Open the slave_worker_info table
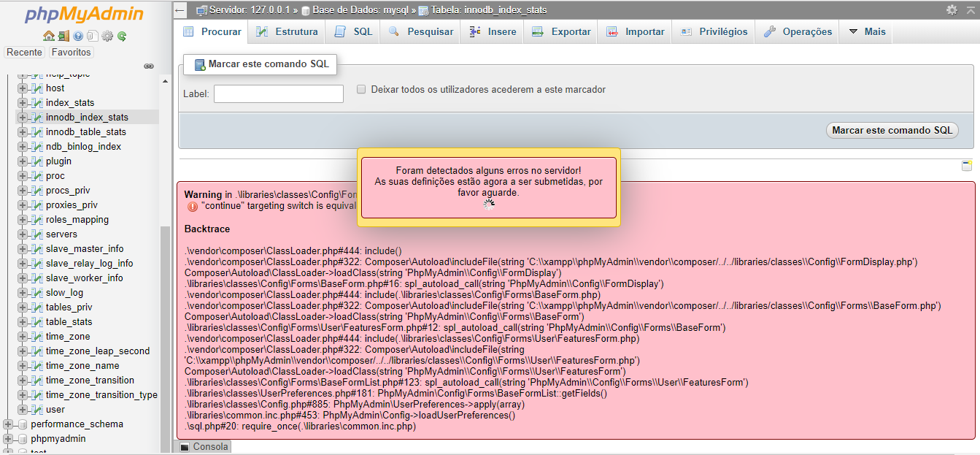Viewport: 980px width, 455px height. click(84, 278)
